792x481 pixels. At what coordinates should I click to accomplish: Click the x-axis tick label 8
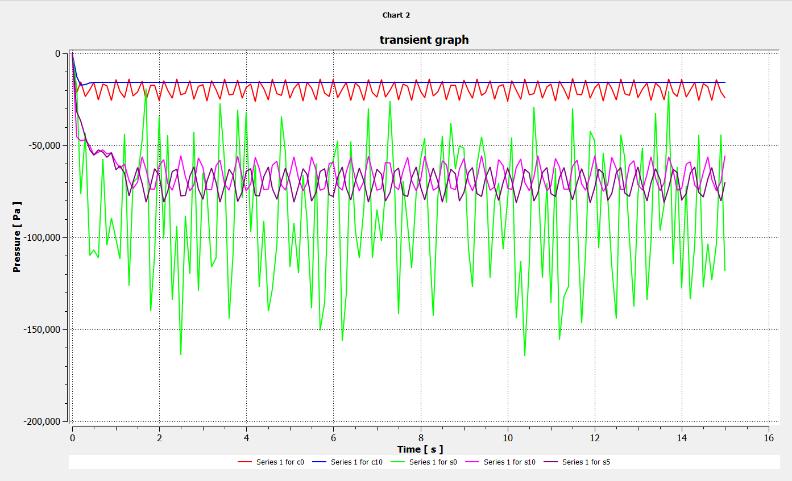[x=421, y=438]
